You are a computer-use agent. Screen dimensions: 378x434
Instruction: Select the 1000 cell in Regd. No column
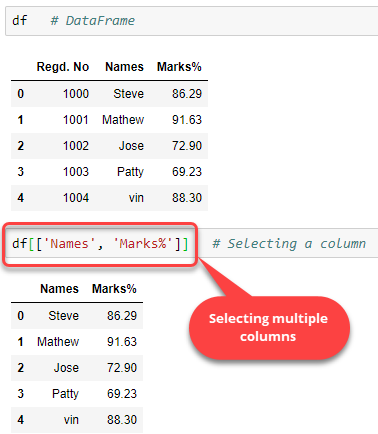(76, 94)
